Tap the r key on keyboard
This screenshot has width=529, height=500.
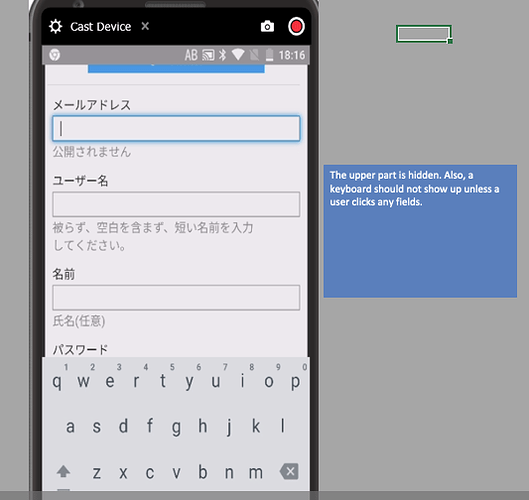136,382
